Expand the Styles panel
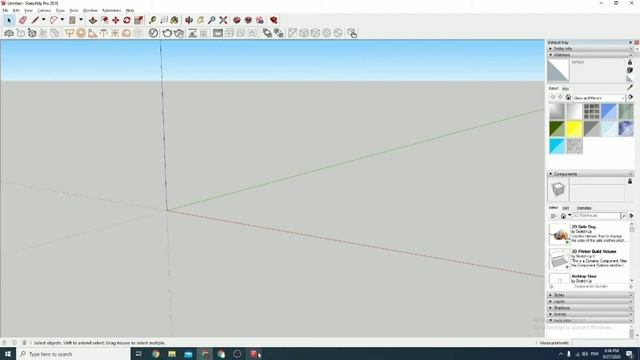This screenshot has height=360, width=640. (590, 295)
